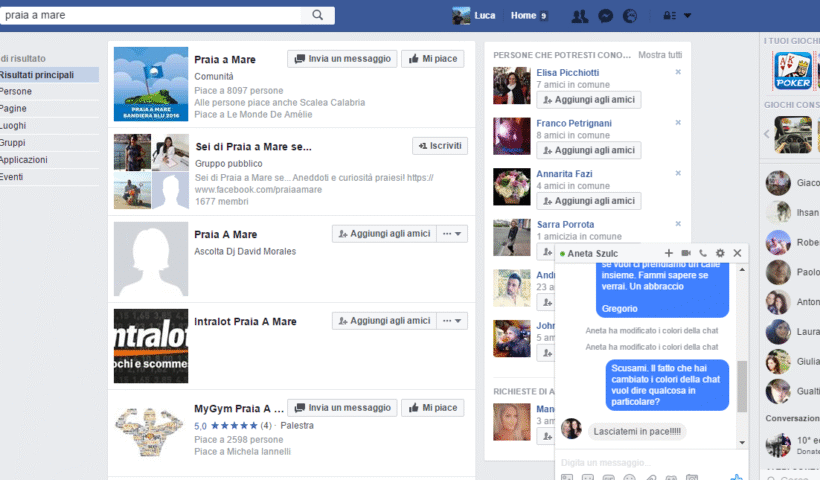Click Mostra tutti link
820x480 pixels.
pos(660,54)
